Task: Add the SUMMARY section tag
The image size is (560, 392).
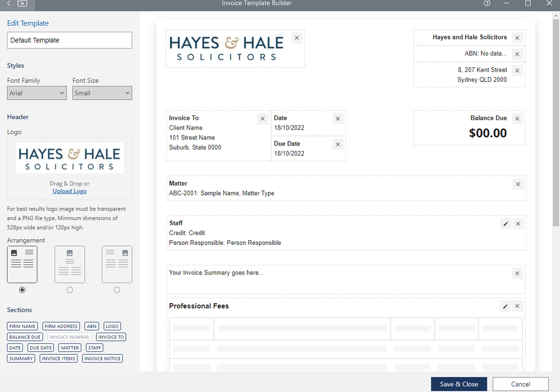Action: [x=21, y=358]
